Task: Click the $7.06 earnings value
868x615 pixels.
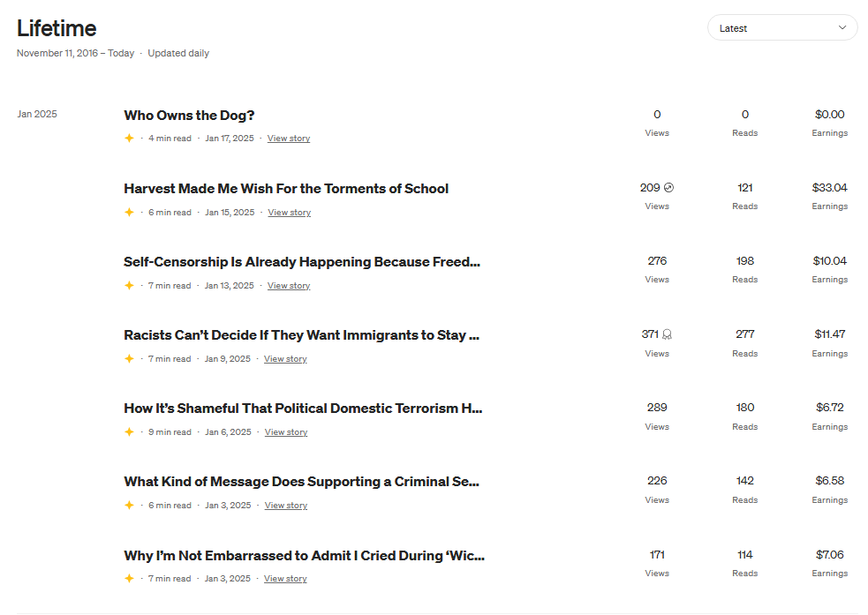Action: 829,555
